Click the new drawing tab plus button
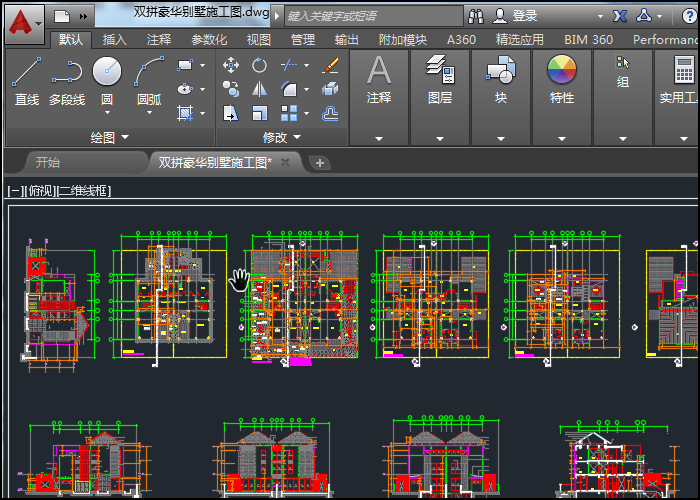 tap(319, 162)
